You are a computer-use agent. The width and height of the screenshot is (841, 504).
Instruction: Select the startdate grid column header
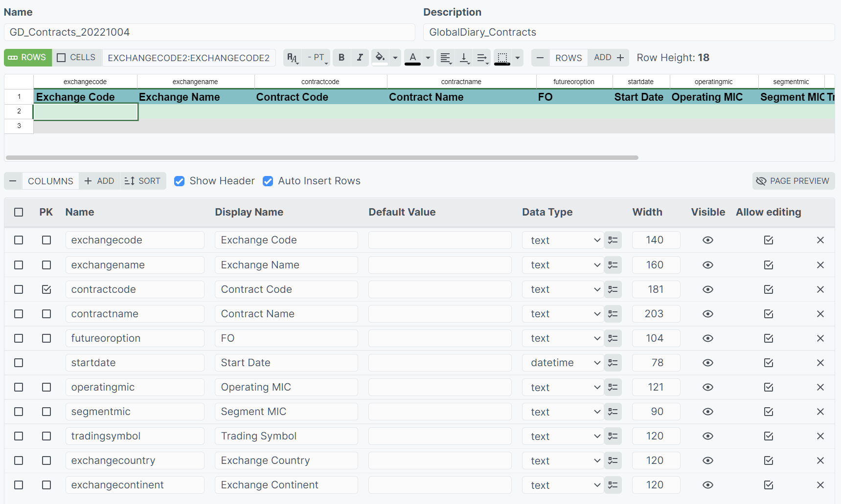pyautogui.click(x=641, y=82)
